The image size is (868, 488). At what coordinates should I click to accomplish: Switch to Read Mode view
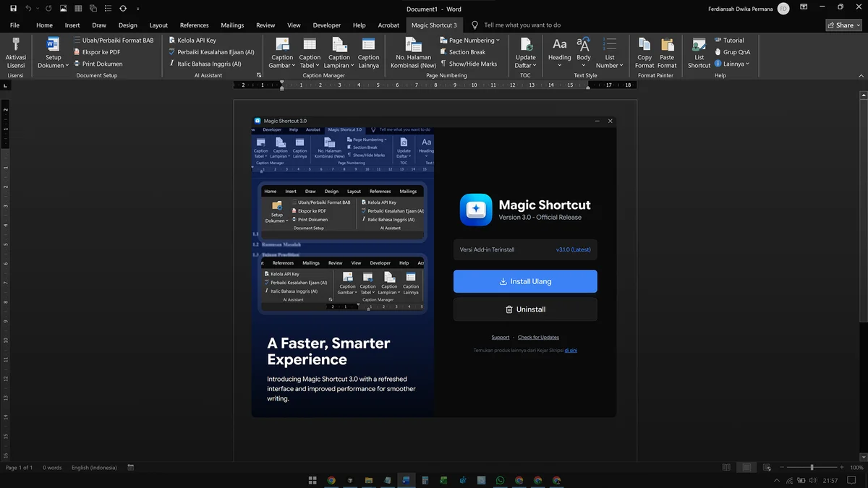click(727, 468)
